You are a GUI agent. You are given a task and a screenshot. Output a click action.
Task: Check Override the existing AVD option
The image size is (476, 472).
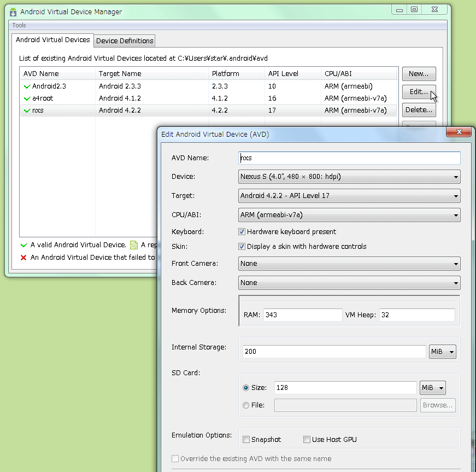coord(175,459)
